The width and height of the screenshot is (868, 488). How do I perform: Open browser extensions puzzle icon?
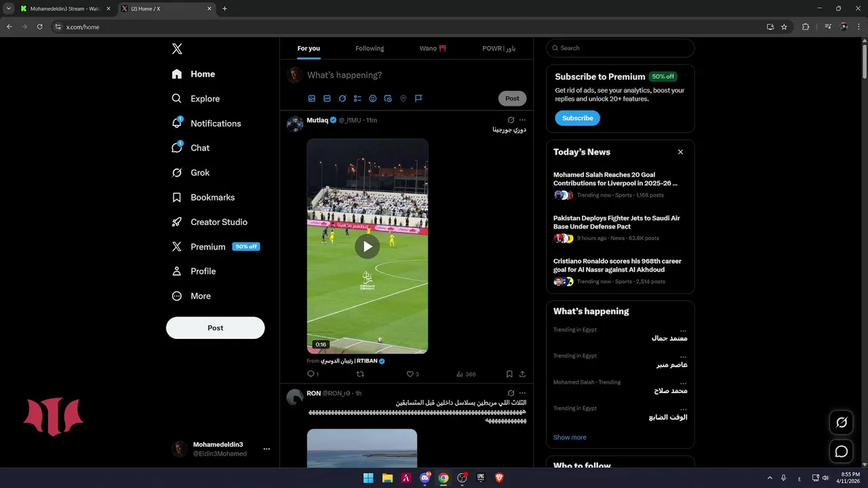806,26
